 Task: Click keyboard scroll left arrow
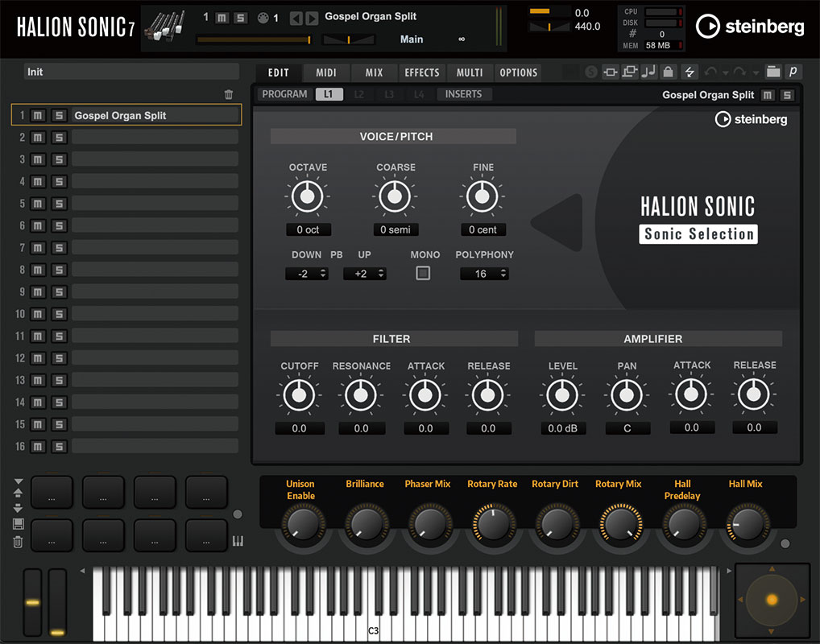pyautogui.click(x=83, y=571)
